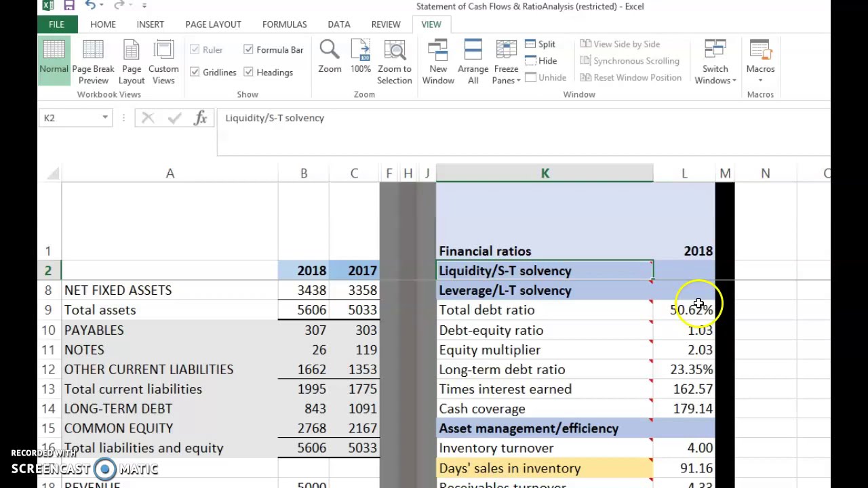Open the HOME ribbon tab
This screenshot has height=488, width=868.
click(103, 24)
